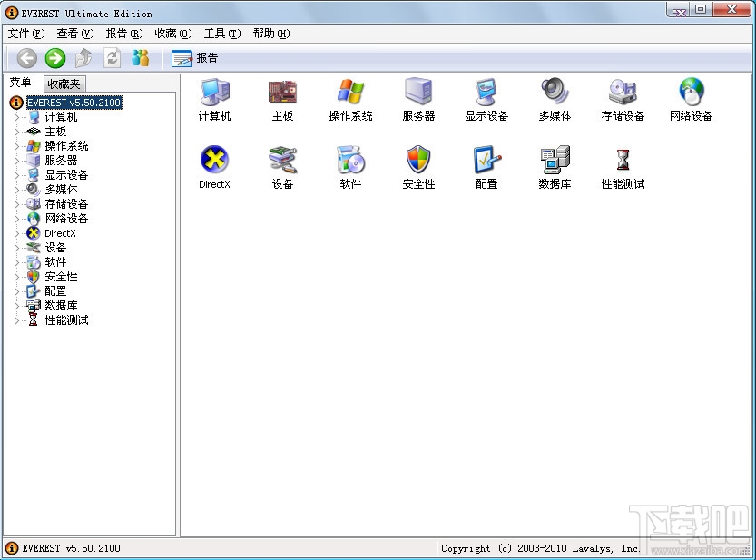Expand the 计算机 tree node
Image resolution: width=756 pixels, height=560 pixels.
(16, 117)
